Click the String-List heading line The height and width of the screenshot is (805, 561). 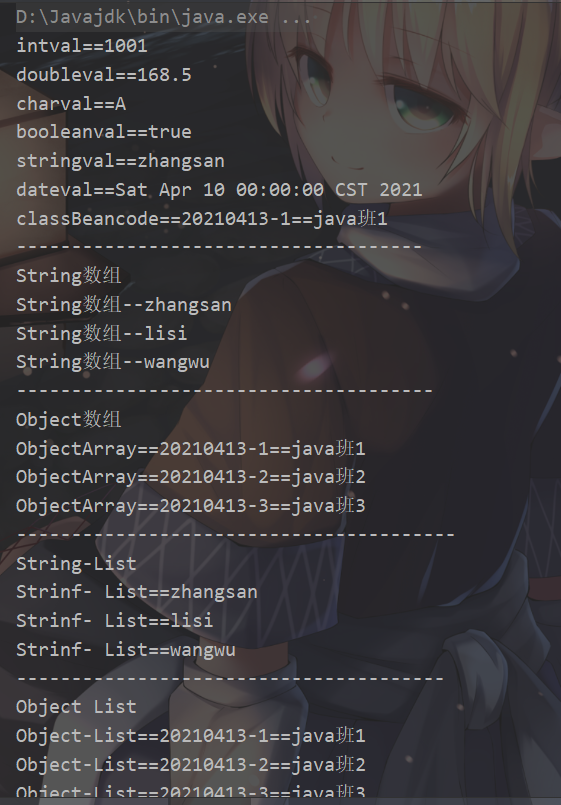click(76, 564)
